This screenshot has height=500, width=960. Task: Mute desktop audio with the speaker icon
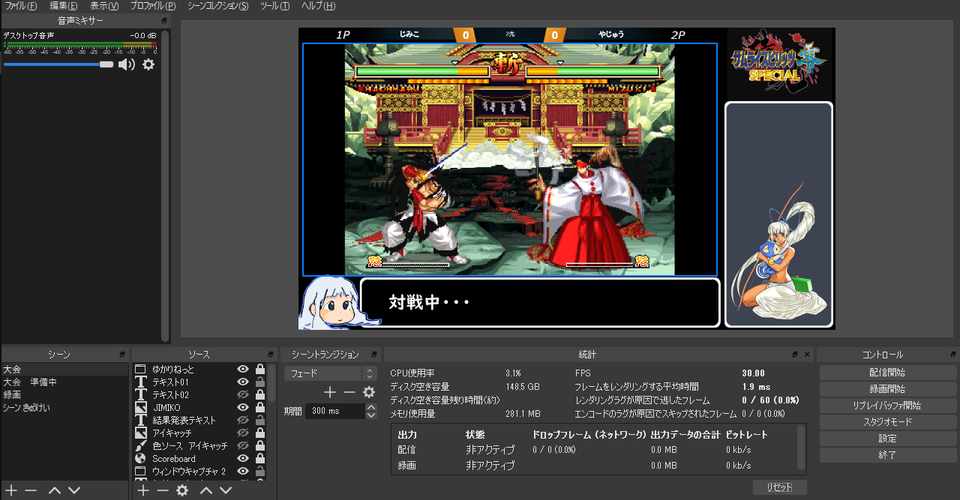[126, 64]
